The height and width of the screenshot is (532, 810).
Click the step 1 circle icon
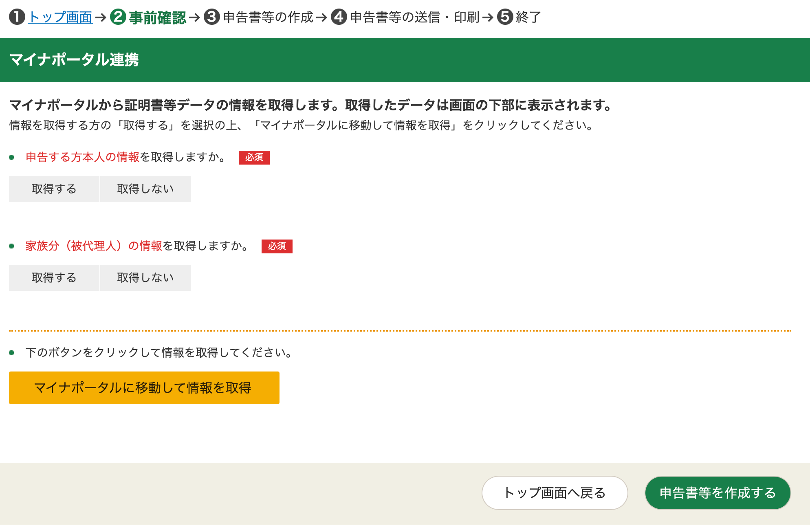click(x=17, y=17)
